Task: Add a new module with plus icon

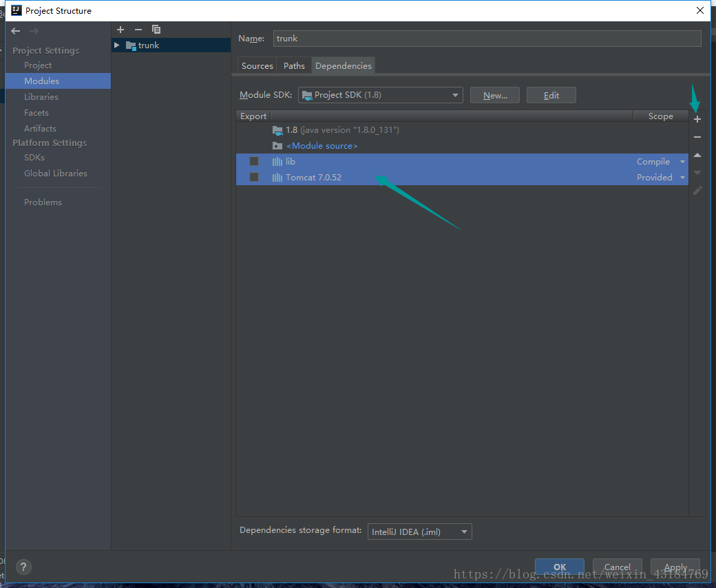Action: click(x=120, y=30)
